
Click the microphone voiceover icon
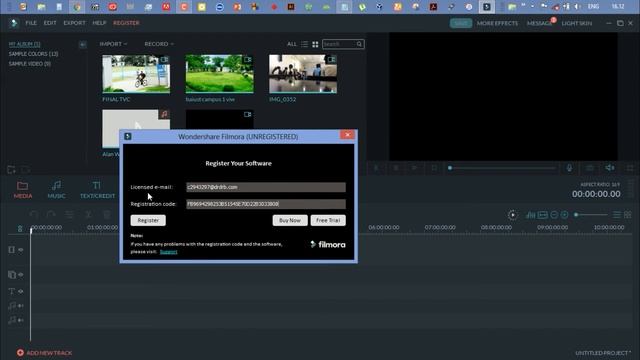coord(569,168)
